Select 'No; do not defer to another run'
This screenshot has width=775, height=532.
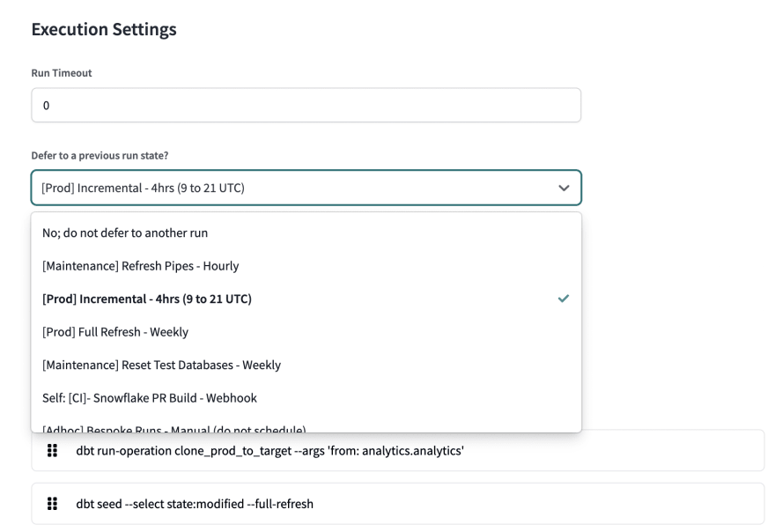[x=306, y=233]
